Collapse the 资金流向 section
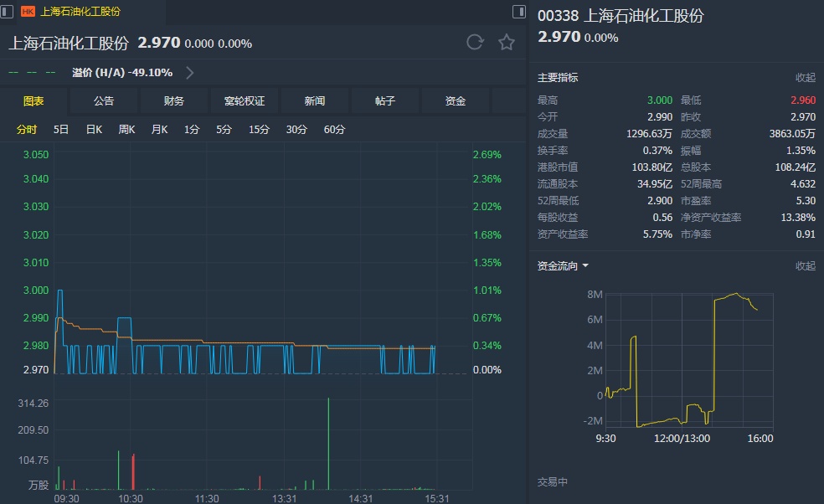The image size is (824, 504). coord(805,266)
